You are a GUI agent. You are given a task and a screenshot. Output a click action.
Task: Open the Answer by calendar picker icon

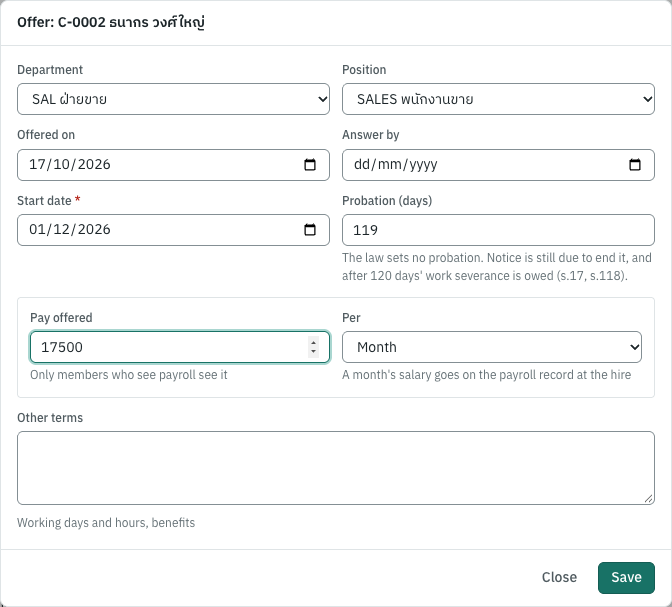(x=635, y=165)
